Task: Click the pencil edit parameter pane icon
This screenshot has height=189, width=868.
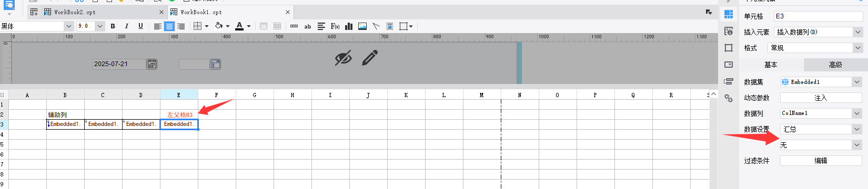Action: point(370,58)
